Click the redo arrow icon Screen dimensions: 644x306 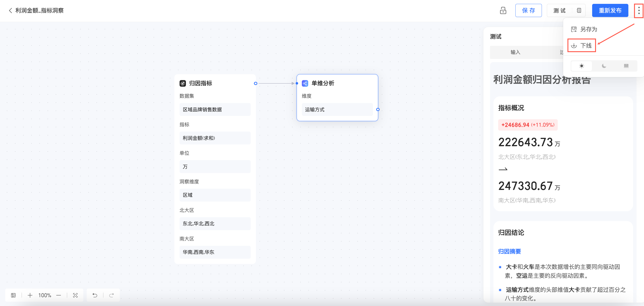[x=111, y=295]
